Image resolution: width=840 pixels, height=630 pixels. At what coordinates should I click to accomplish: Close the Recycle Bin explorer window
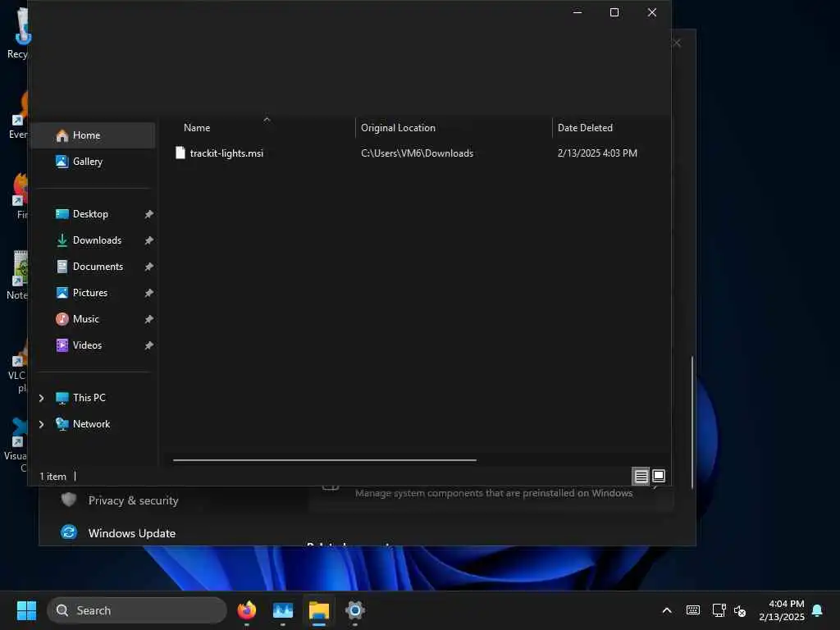coord(652,12)
